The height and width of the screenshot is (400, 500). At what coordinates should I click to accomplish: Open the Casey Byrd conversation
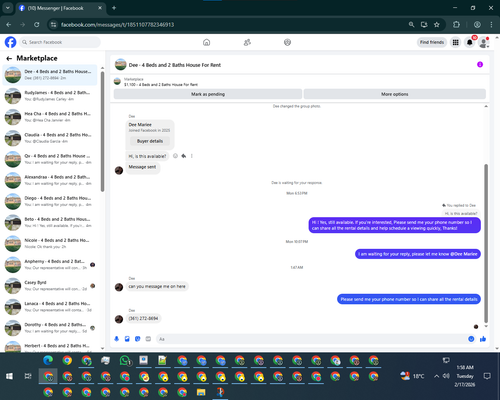click(x=50, y=286)
